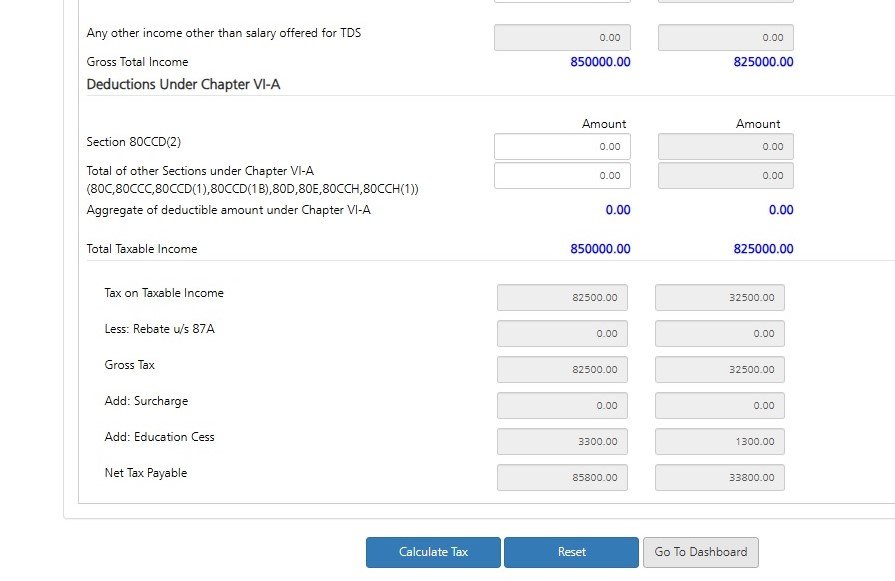Click Gross Tax field showing 82500.00
Screen dimensions: 895x581
(562, 370)
